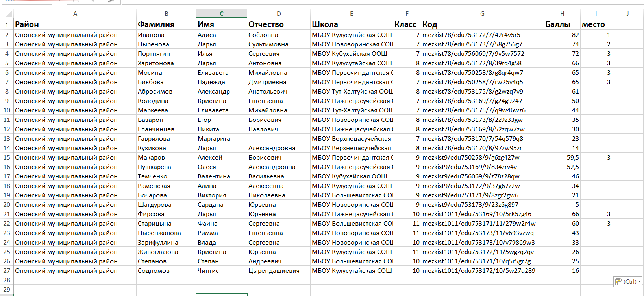Select the cell with surname 'Харитонова'

[x=167, y=63]
